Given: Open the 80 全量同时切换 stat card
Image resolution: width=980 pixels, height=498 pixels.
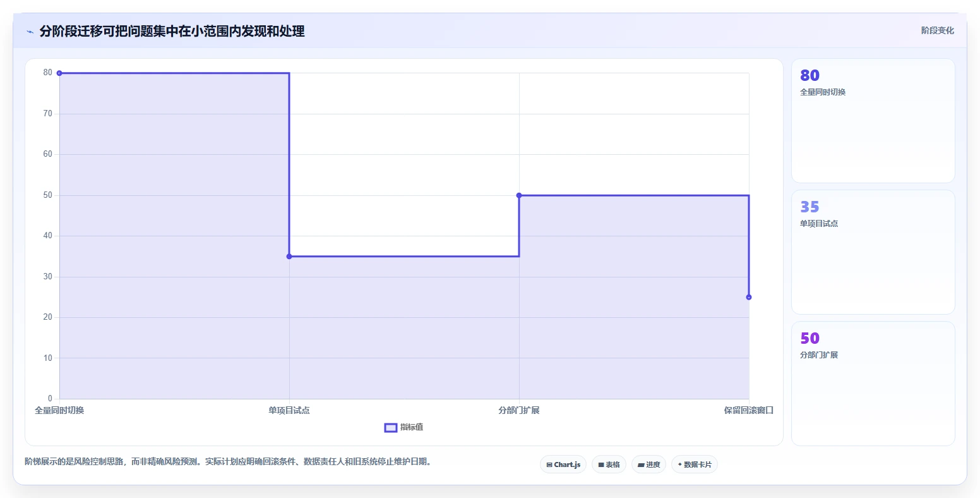Looking at the screenshot, I should 873,121.
